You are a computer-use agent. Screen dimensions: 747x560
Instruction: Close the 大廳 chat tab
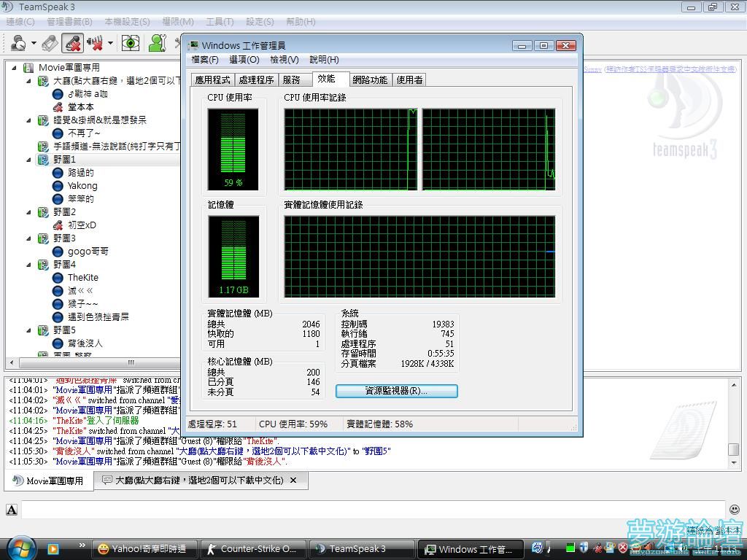293,481
